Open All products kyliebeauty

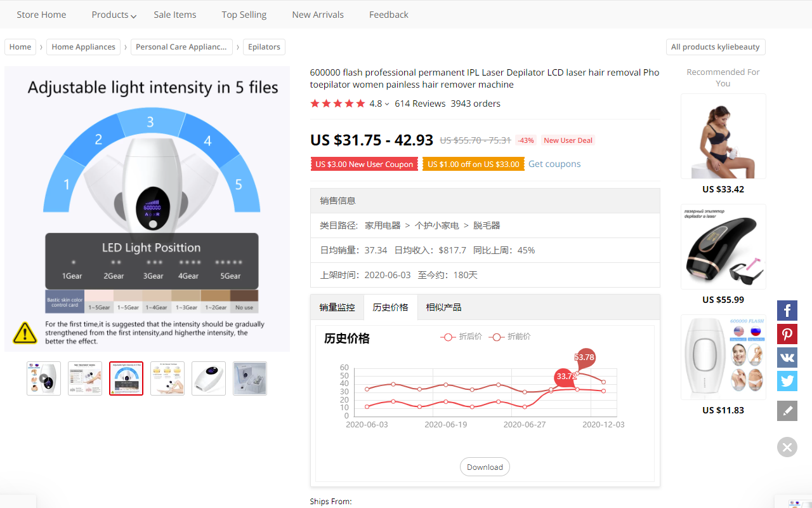(x=716, y=47)
